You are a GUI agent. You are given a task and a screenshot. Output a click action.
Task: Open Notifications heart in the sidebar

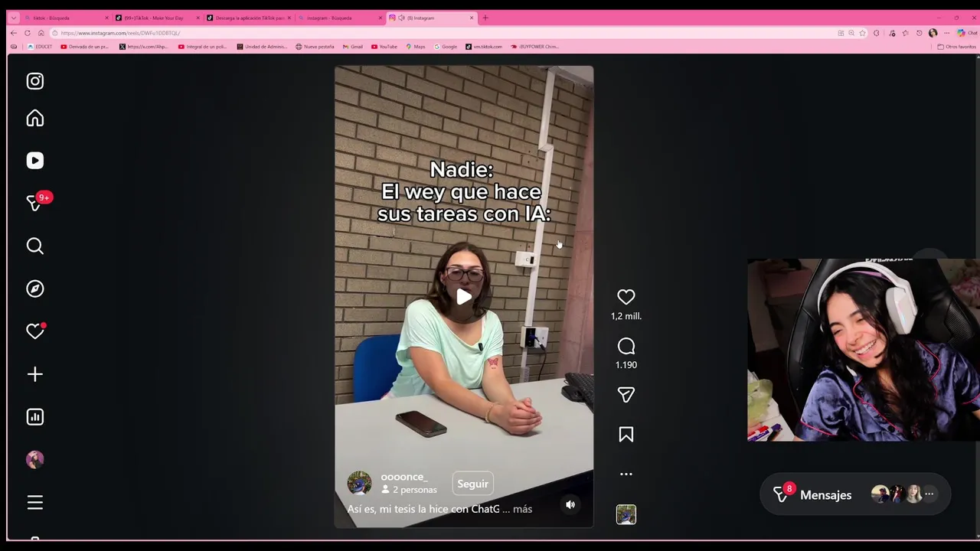point(35,331)
